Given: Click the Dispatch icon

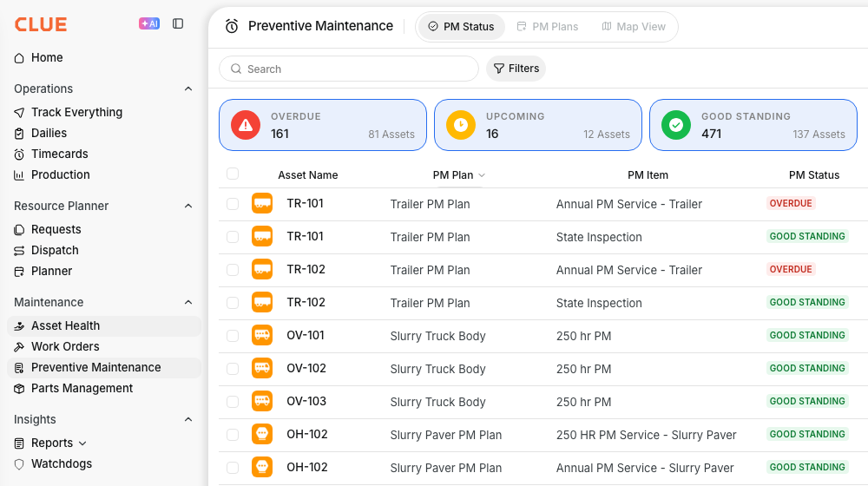Looking at the screenshot, I should click(x=19, y=251).
